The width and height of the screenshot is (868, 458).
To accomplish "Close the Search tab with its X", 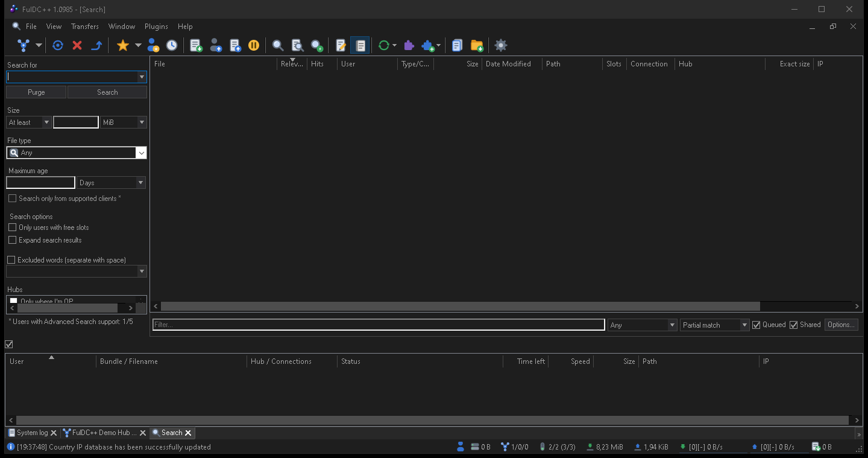I will tap(189, 433).
